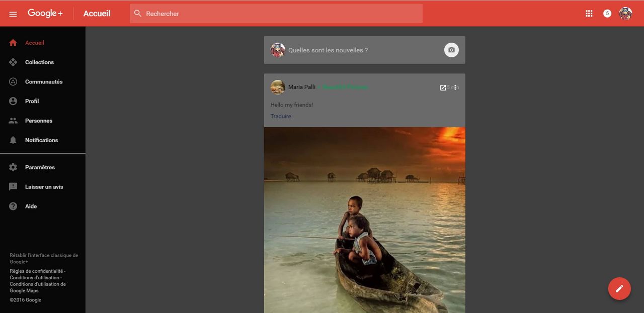The height and width of the screenshot is (313, 644).
Task: Add a photo with the camera button
Action: tap(451, 50)
